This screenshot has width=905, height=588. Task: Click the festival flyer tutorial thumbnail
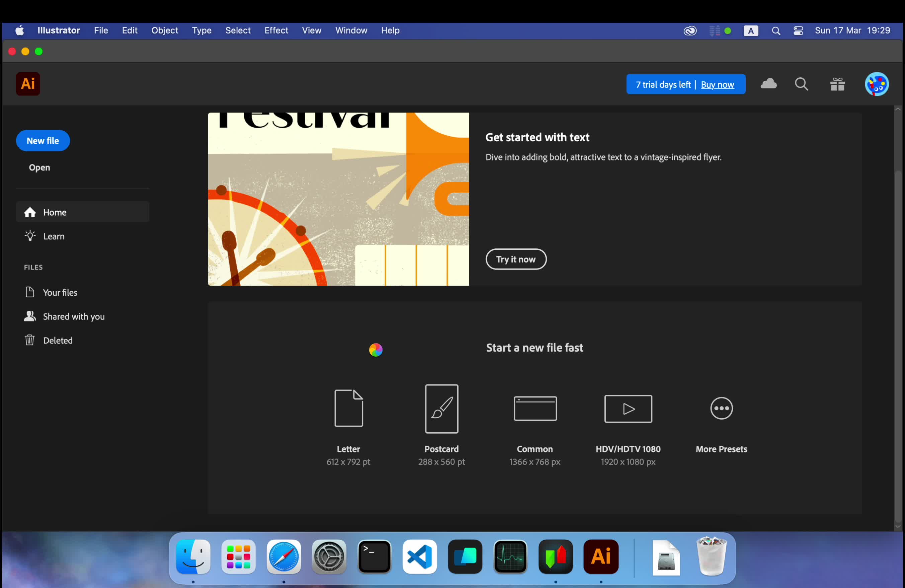338,199
